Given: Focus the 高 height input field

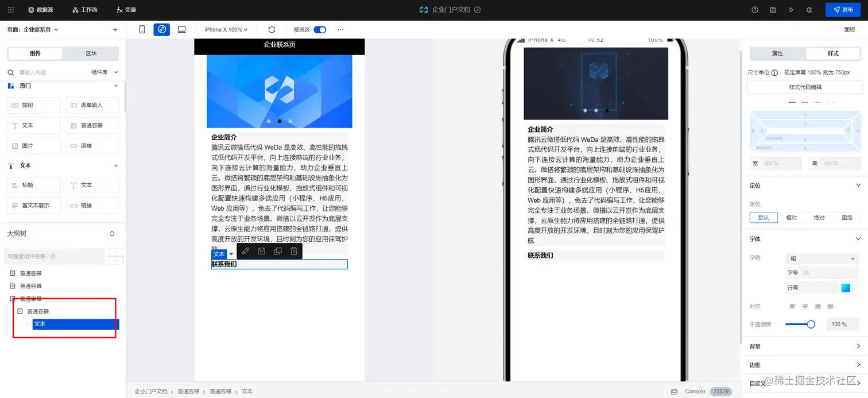Looking at the screenshot, I should [840, 164].
